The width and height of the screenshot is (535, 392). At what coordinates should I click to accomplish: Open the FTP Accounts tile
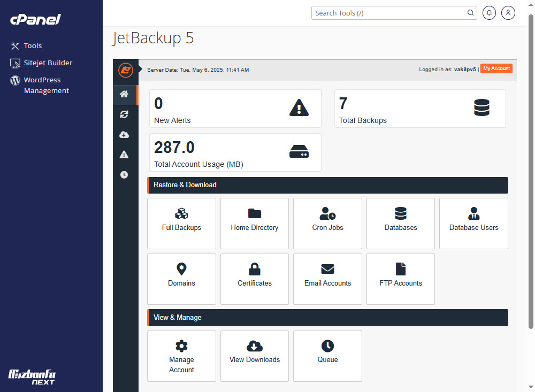pos(401,279)
